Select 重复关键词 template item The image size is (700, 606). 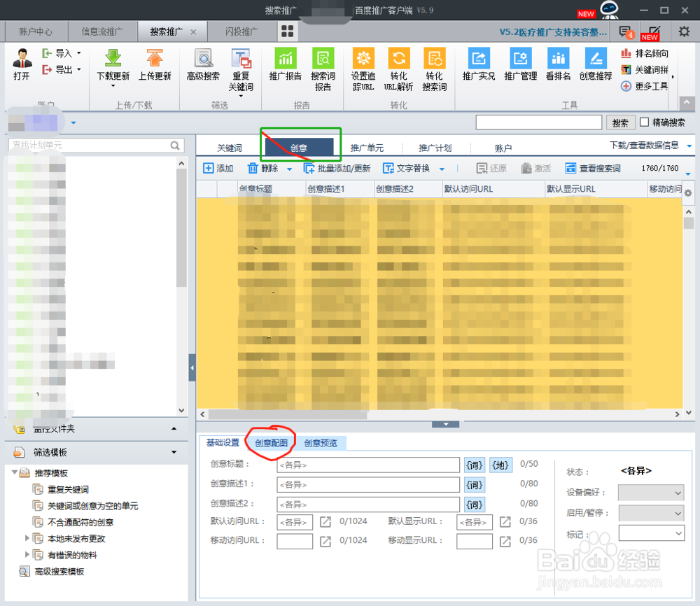tap(69, 490)
